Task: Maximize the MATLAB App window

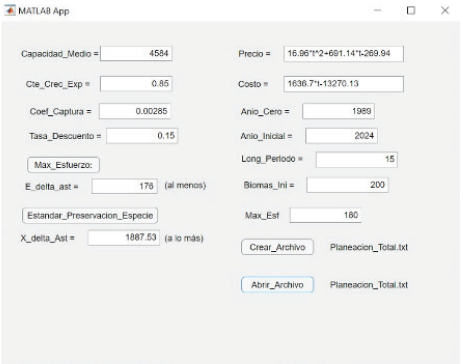Action: coord(411,10)
